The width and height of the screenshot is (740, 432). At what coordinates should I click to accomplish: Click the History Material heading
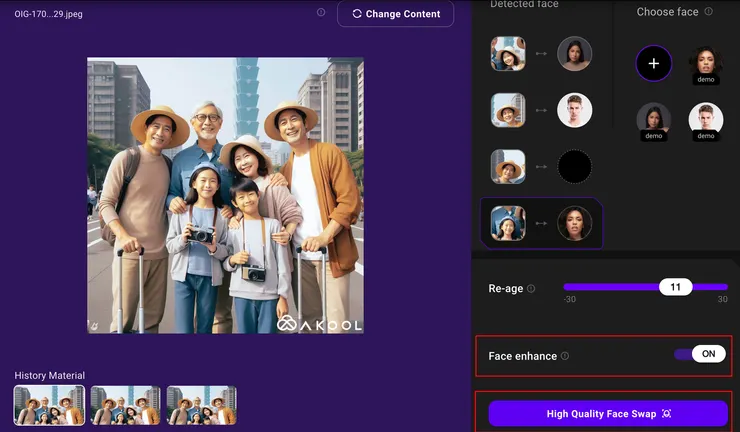(x=50, y=375)
